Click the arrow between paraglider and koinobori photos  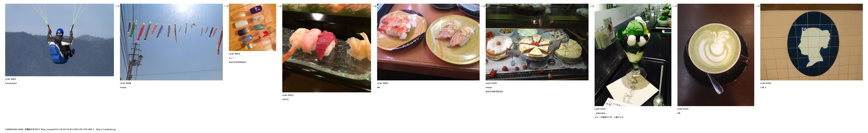117,6
